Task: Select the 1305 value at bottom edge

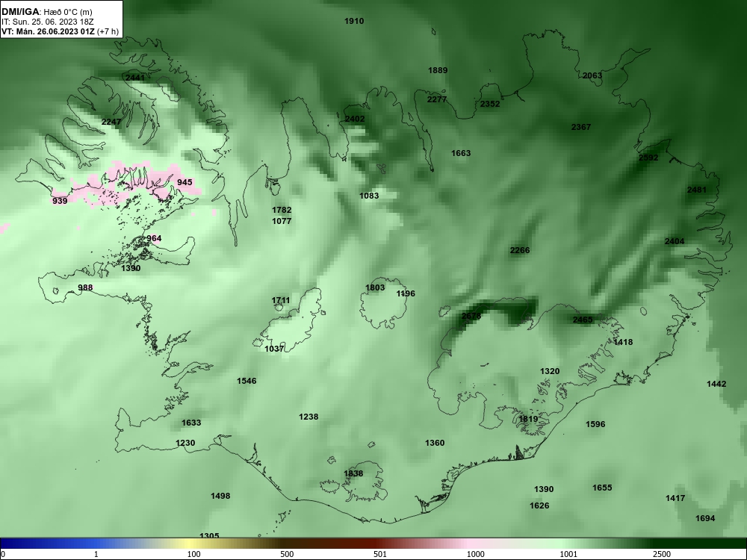Action: click(209, 535)
